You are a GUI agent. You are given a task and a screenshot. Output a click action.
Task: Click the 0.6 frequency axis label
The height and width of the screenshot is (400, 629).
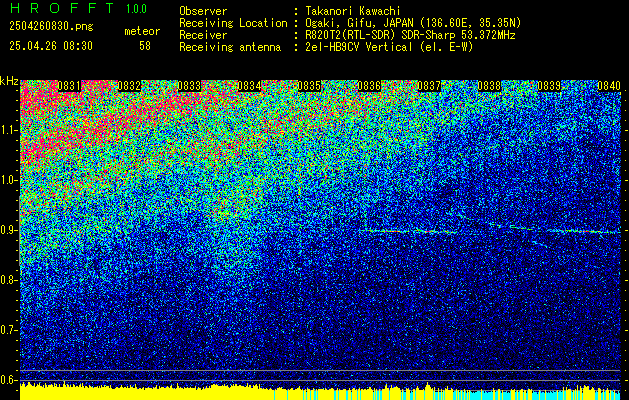8,380
